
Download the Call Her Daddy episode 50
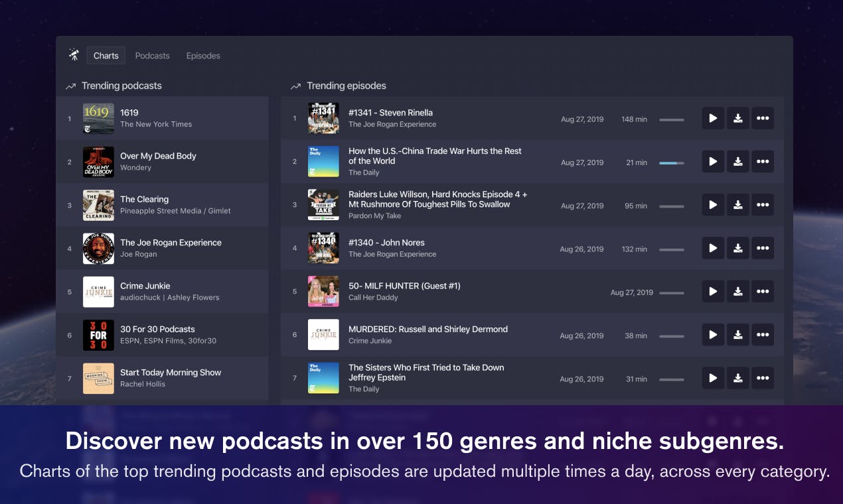[x=737, y=291]
